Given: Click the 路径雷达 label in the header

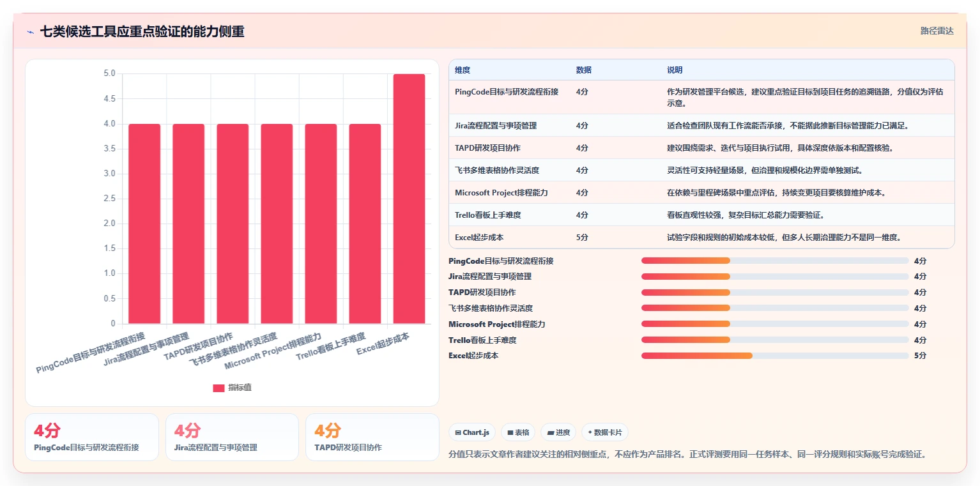Looking at the screenshot, I should click(937, 31).
